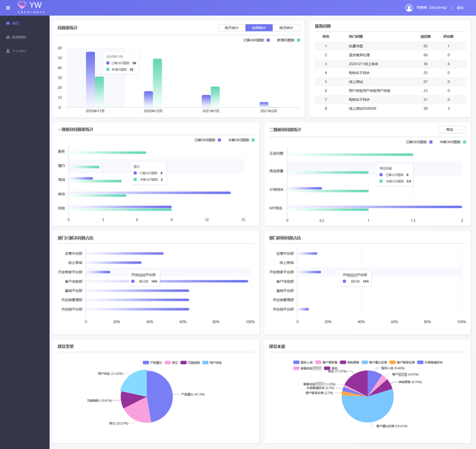Click the purple 其他 (17.57%) slice in 建议来源
Screen dimensions: 476x449
tap(358, 382)
